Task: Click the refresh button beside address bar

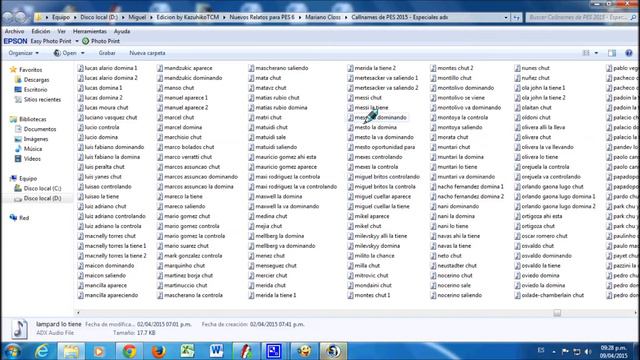Action: (x=517, y=18)
